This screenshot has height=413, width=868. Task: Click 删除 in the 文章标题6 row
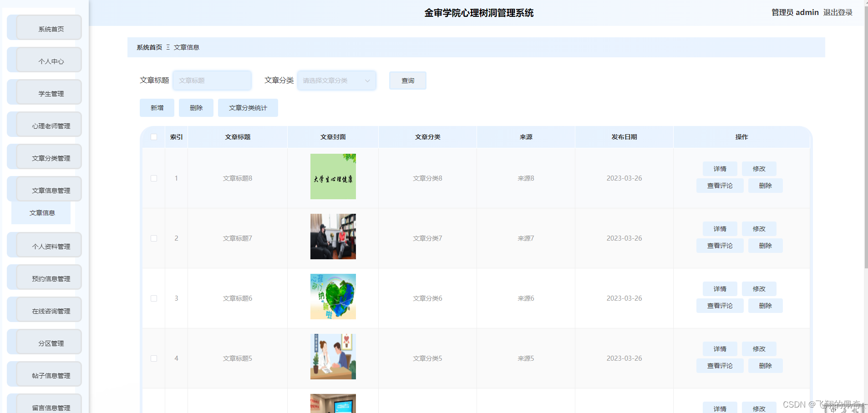point(766,306)
